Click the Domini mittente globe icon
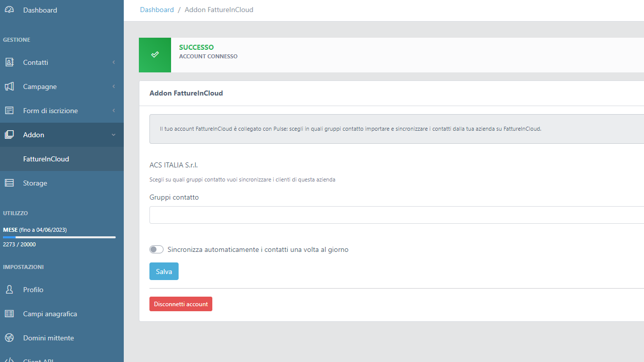 [x=9, y=338]
